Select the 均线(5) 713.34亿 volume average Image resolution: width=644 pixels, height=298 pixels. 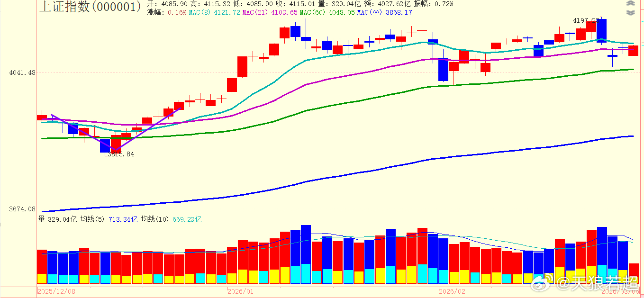[109, 219]
